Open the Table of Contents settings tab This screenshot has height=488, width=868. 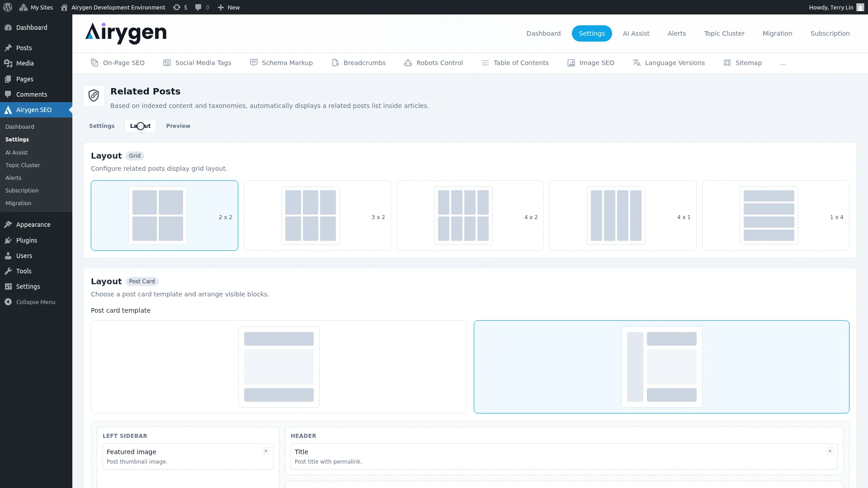tap(515, 63)
